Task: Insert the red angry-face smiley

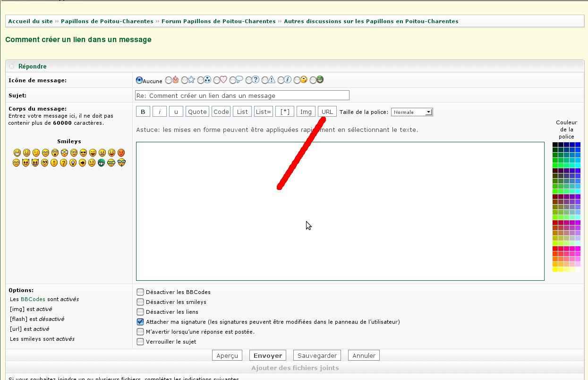Action: [x=121, y=153]
